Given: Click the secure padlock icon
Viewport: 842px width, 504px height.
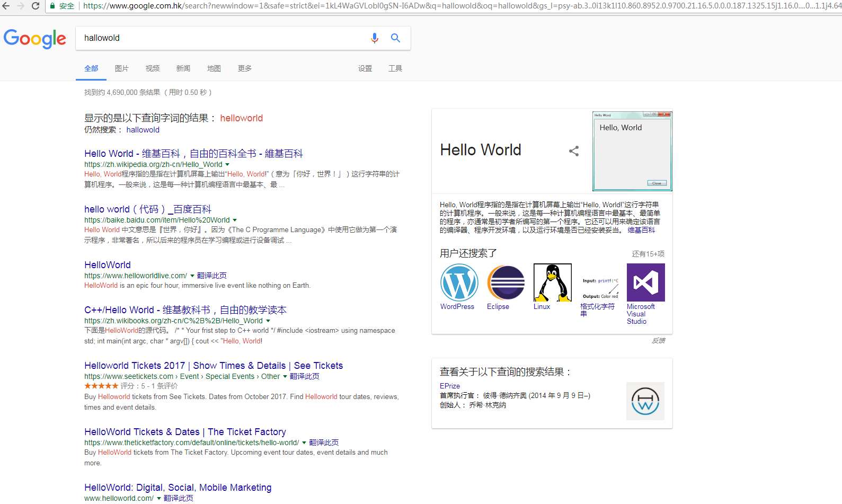Looking at the screenshot, I should [x=52, y=6].
